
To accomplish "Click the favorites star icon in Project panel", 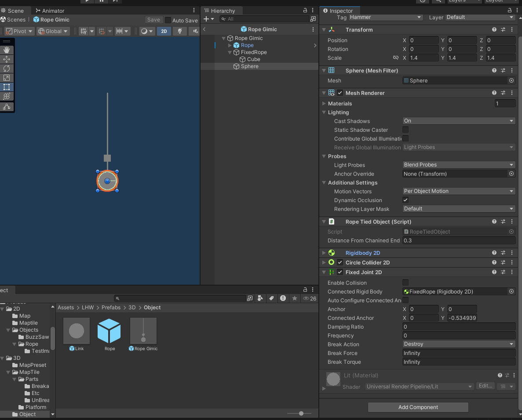I will pos(295,298).
